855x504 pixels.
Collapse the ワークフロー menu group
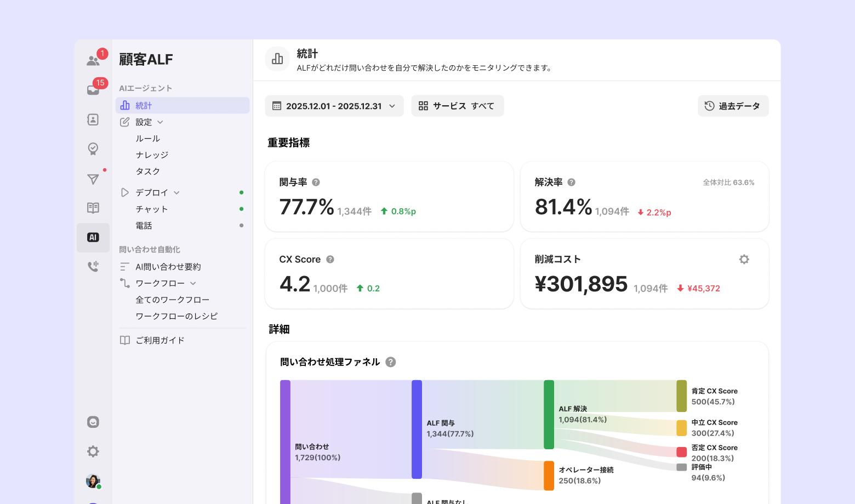pyautogui.click(x=193, y=283)
